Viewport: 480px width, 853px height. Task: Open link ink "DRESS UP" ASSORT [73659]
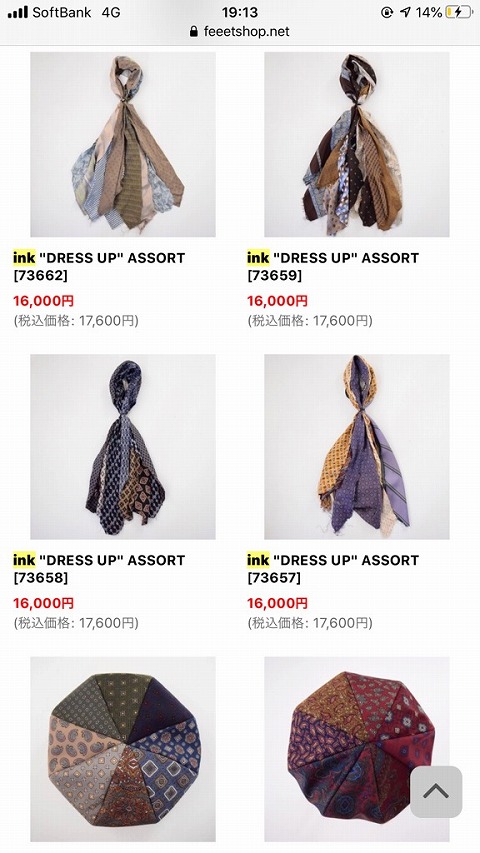333,267
